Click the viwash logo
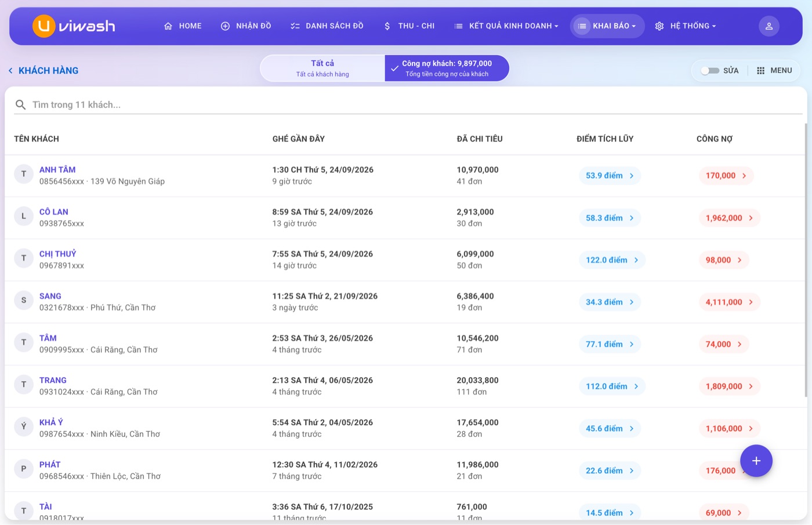 tap(74, 26)
